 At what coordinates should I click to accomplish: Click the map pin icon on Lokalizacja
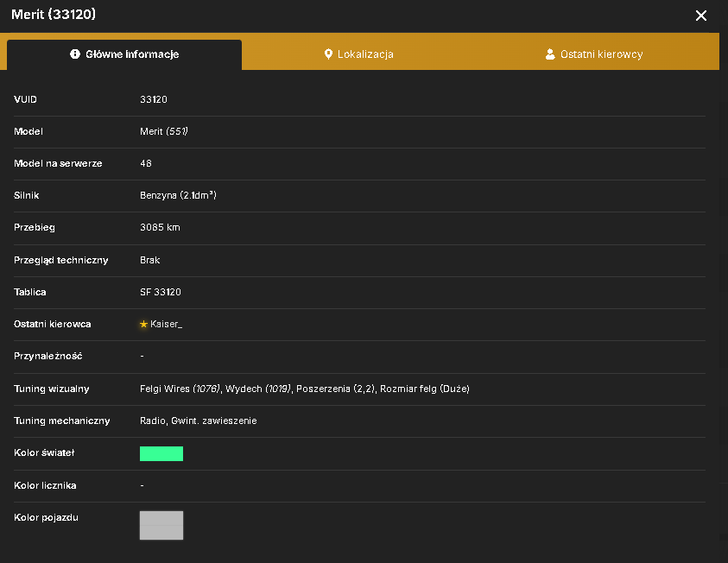pyautogui.click(x=328, y=54)
